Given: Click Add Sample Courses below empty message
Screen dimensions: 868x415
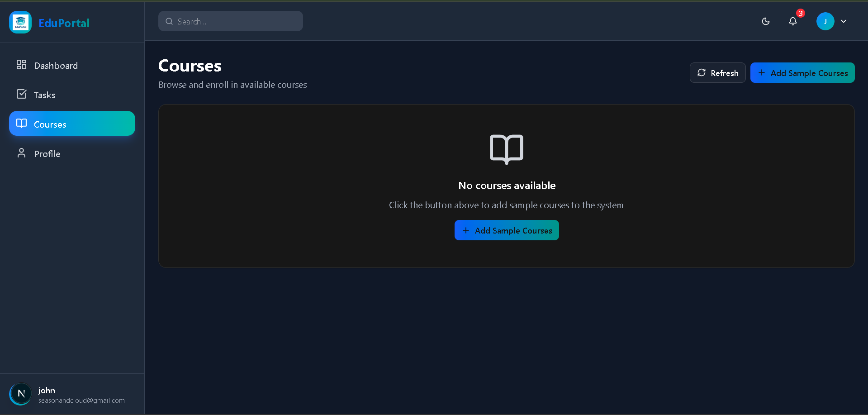Looking at the screenshot, I should point(506,230).
